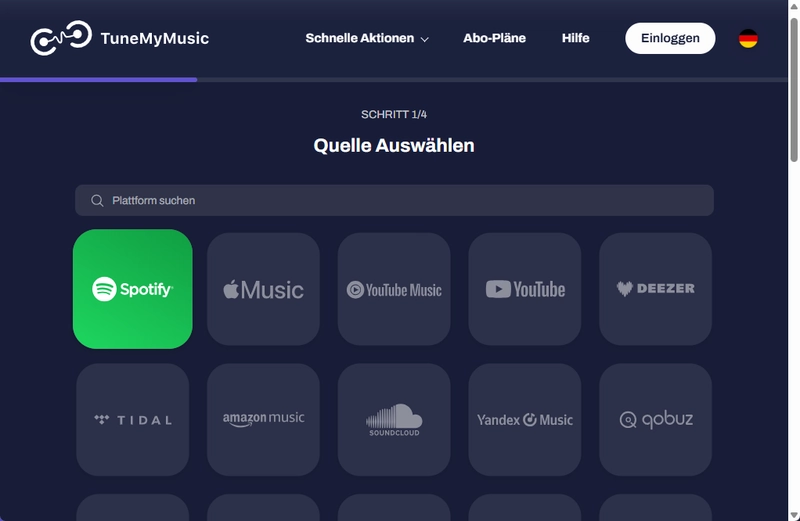Click the TuneMyMusic brand name
800x521 pixels.
(x=155, y=38)
